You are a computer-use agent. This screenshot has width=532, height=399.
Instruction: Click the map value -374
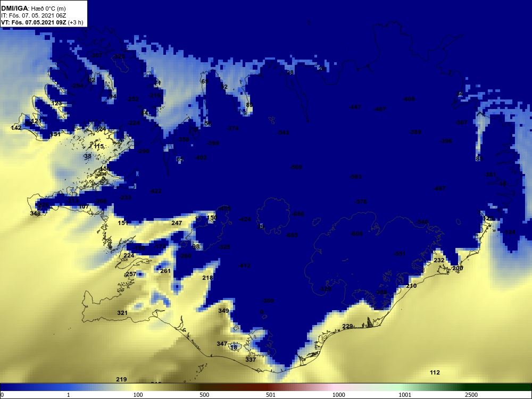(233, 128)
